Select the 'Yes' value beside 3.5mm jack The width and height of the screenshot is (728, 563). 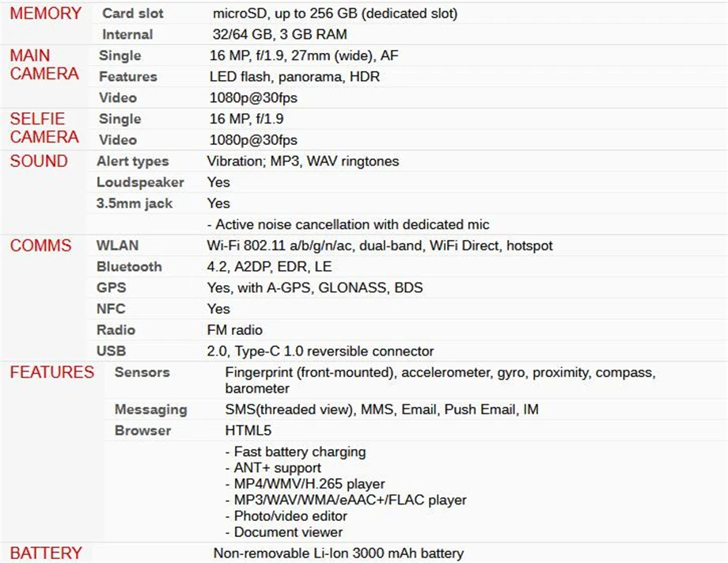pyautogui.click(x=218, y=204)
